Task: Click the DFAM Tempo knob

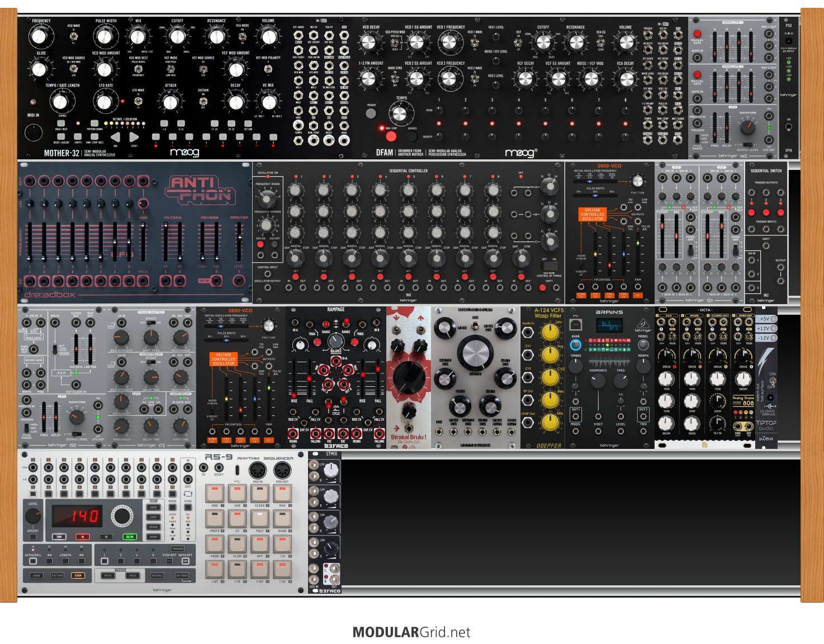Action: [399, 114]
